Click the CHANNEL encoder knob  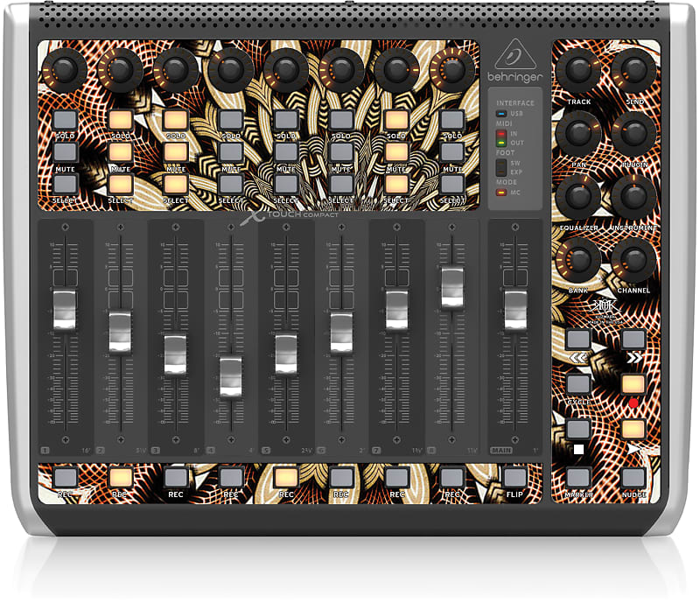(632, 260)
